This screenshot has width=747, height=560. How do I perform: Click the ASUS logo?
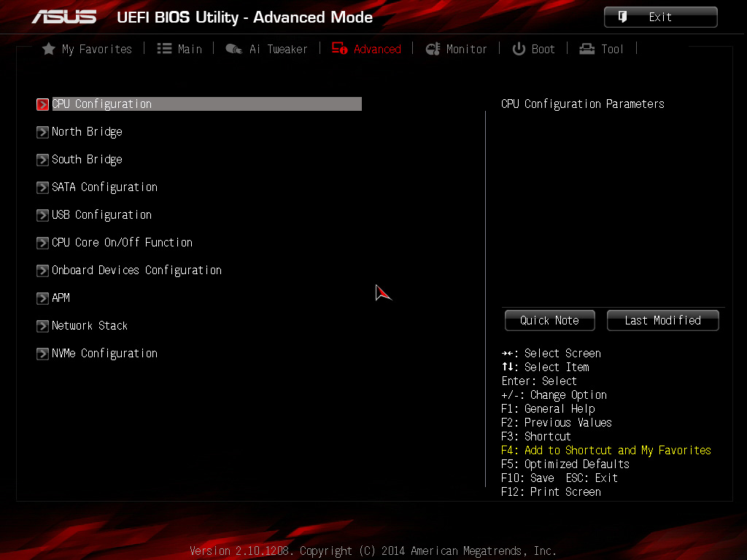pos(64,17)
